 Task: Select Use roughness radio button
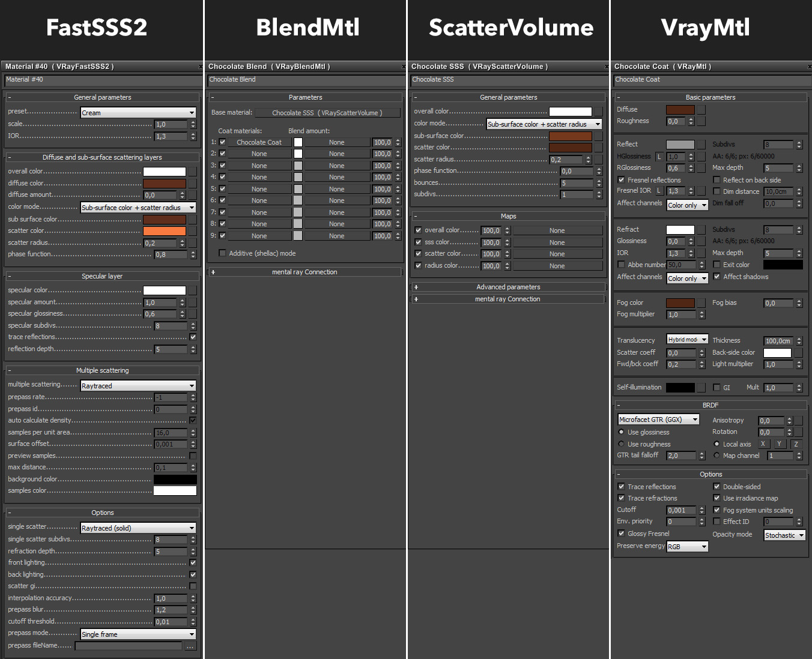tap(621, 444)
